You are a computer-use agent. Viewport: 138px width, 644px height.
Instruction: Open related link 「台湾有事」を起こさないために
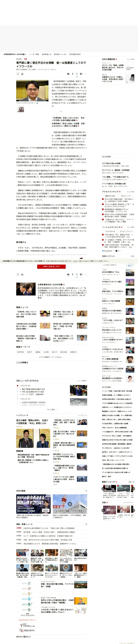point(68,119)
